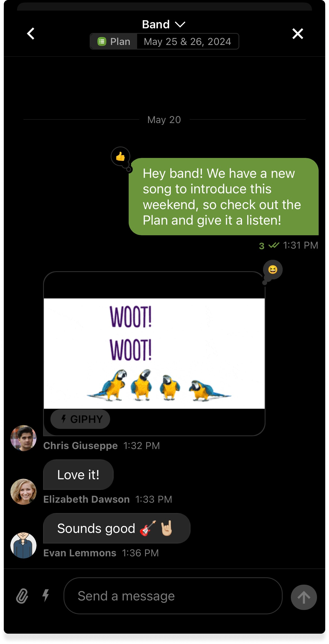Image resolution: width=329 pixels, height=644 pixels.
Task: View Chris Giuseppe's profile photo
Action: [x=23, y=438]
